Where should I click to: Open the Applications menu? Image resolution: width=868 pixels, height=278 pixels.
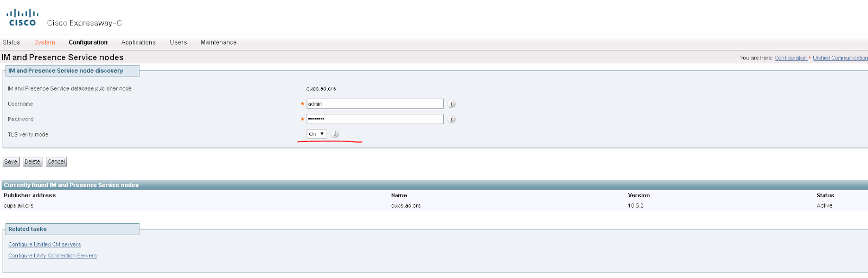[138, 42]
